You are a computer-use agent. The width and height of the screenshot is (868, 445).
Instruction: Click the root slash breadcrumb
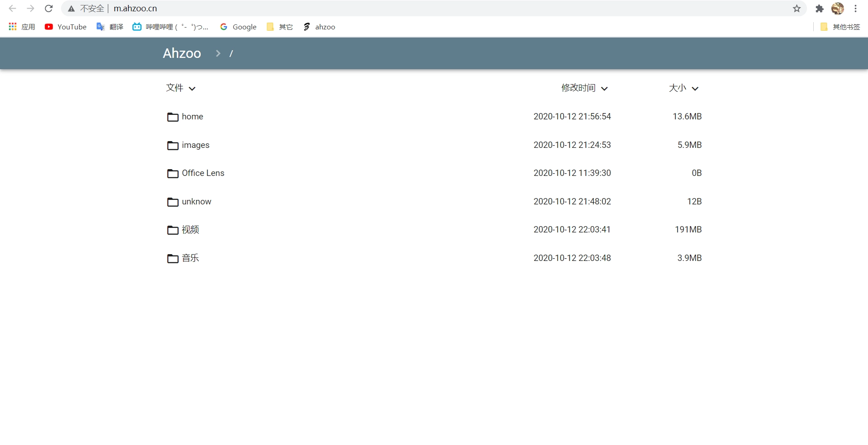tap(231, 54)
